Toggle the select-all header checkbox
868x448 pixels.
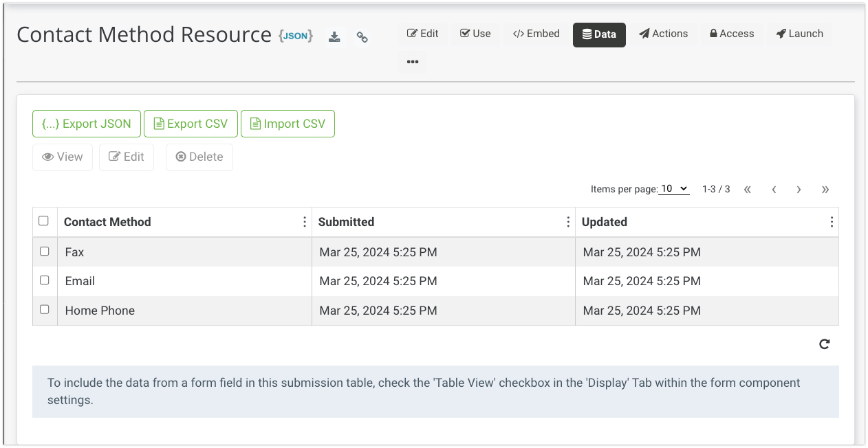(44, 221)
